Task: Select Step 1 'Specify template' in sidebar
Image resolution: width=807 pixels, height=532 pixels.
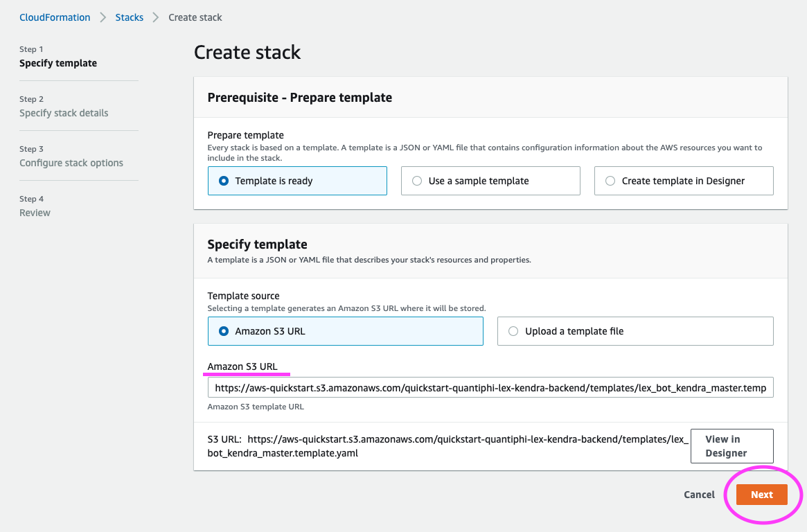Action: coord(58,63)
